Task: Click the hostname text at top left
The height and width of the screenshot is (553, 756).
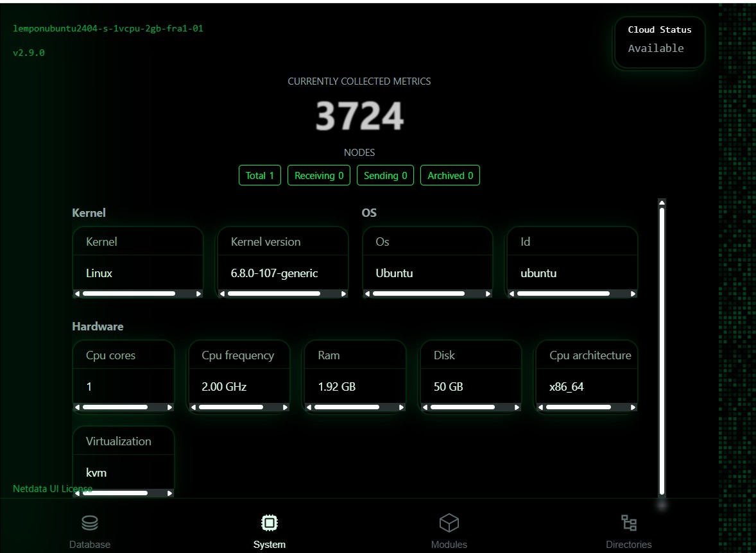Action: point(108,29)
